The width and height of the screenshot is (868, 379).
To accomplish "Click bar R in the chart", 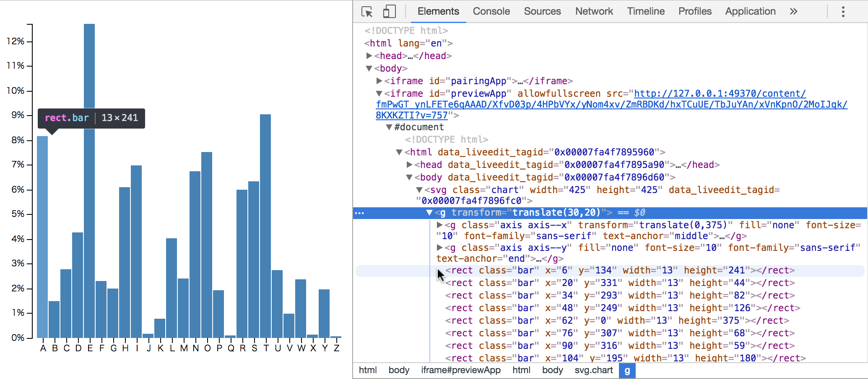I will tap(242, 264).
